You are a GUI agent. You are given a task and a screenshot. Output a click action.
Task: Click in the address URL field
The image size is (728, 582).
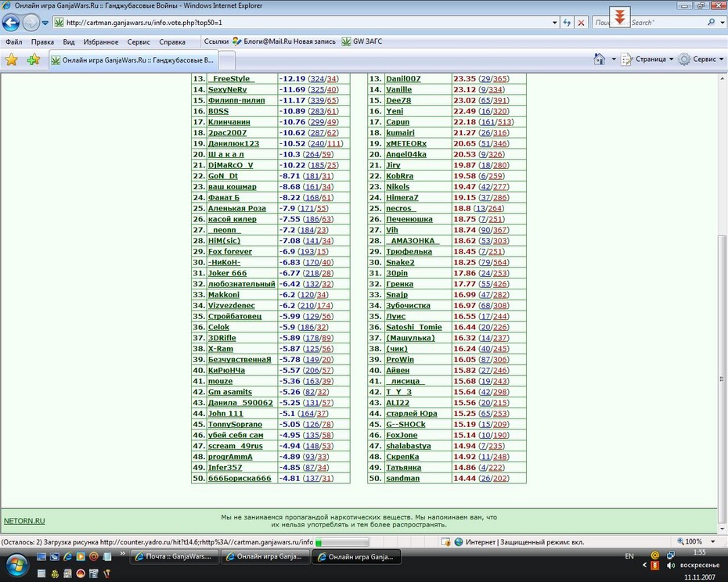(x=306, y=22)
